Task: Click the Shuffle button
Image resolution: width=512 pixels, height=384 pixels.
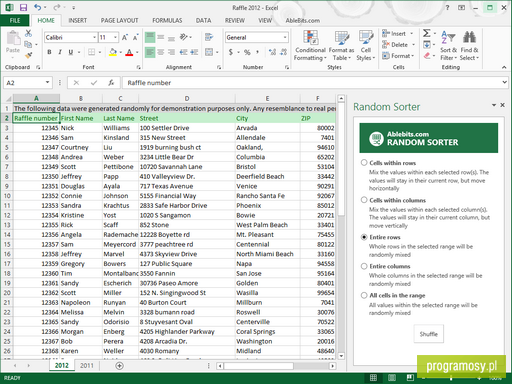Action: point(429,334)
